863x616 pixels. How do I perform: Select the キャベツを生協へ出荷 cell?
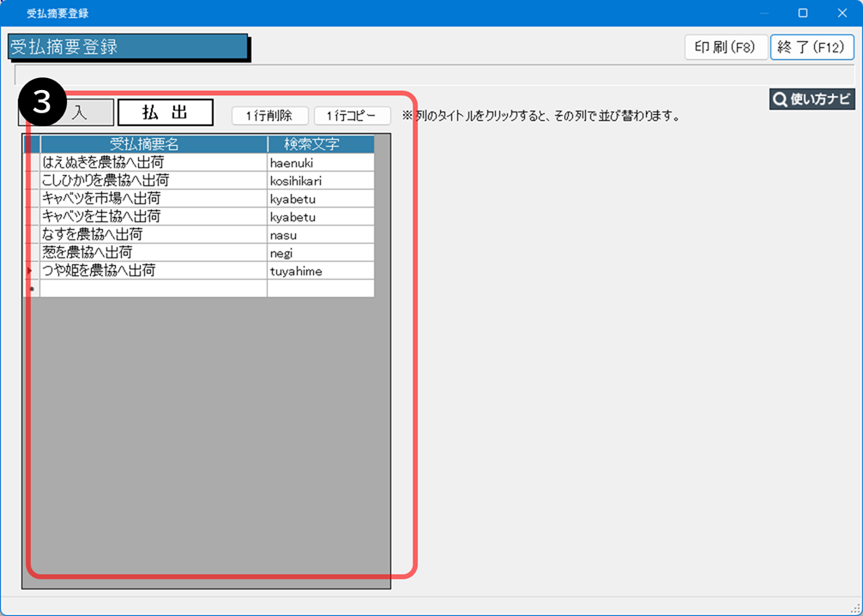pyautogui.click(x=154, y=216)
